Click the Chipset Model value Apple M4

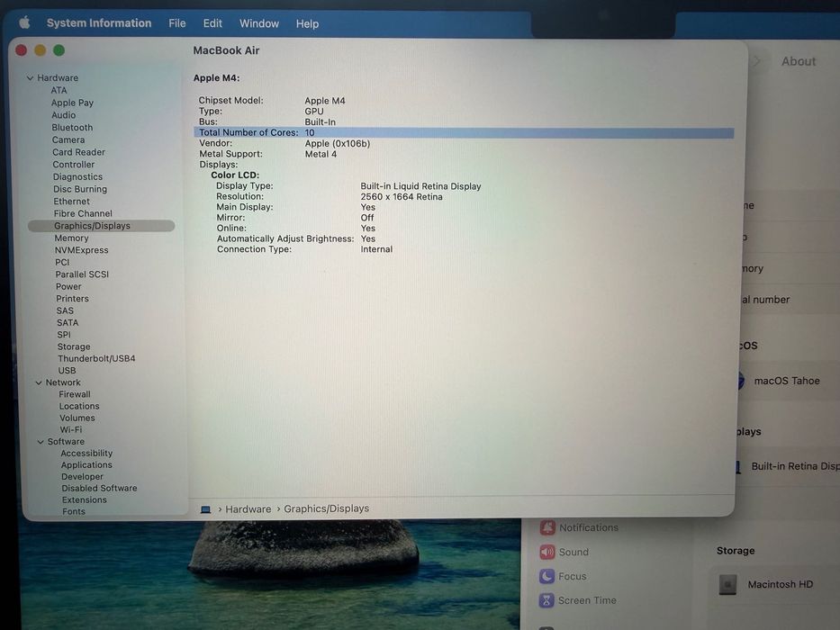[x=325, y=101]
